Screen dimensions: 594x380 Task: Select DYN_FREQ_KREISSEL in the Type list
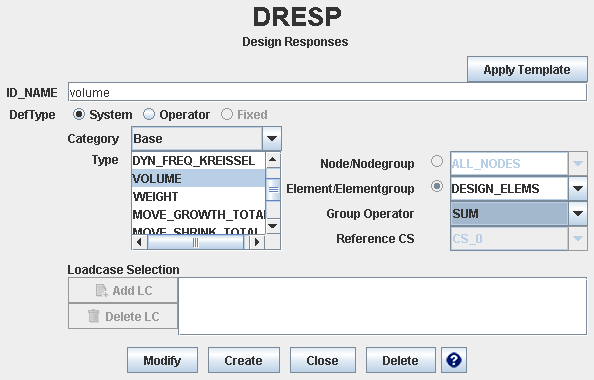(199, 161)
